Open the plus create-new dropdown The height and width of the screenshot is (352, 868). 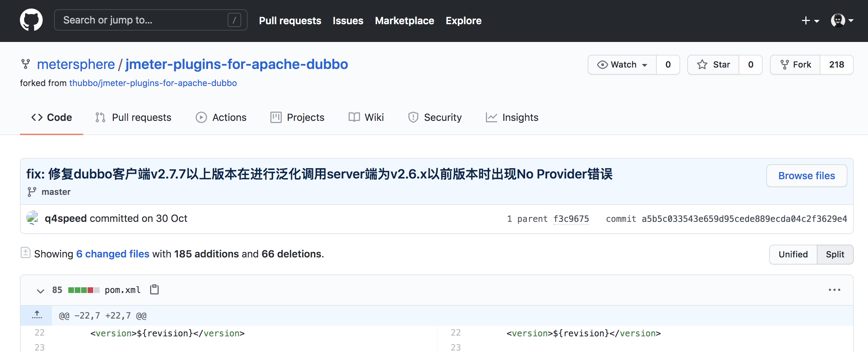coord(810,21)
